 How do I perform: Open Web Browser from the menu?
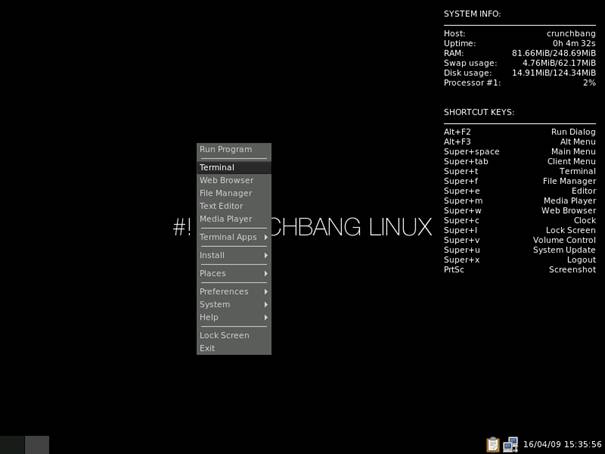[234, 180]
